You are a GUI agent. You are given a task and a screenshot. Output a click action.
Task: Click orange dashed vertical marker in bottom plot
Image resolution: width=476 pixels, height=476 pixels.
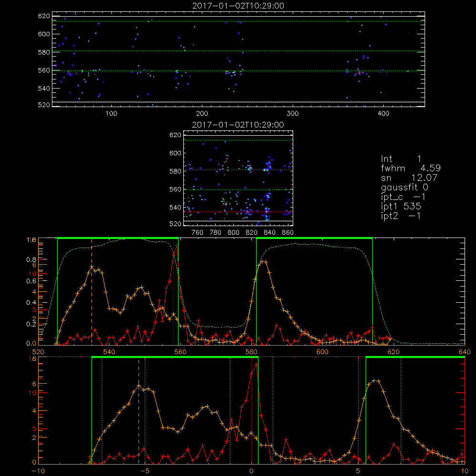coord(139,411)
